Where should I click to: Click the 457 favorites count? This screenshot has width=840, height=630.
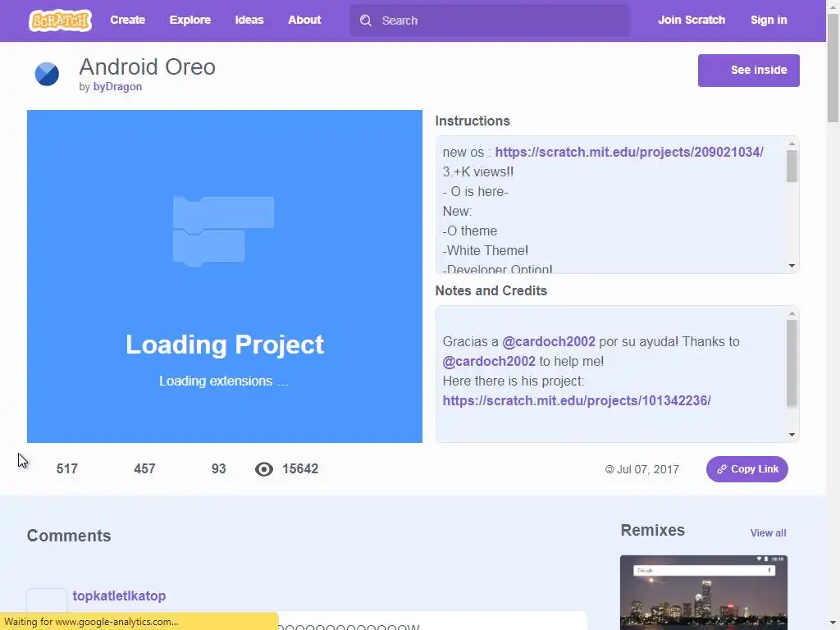144,468
